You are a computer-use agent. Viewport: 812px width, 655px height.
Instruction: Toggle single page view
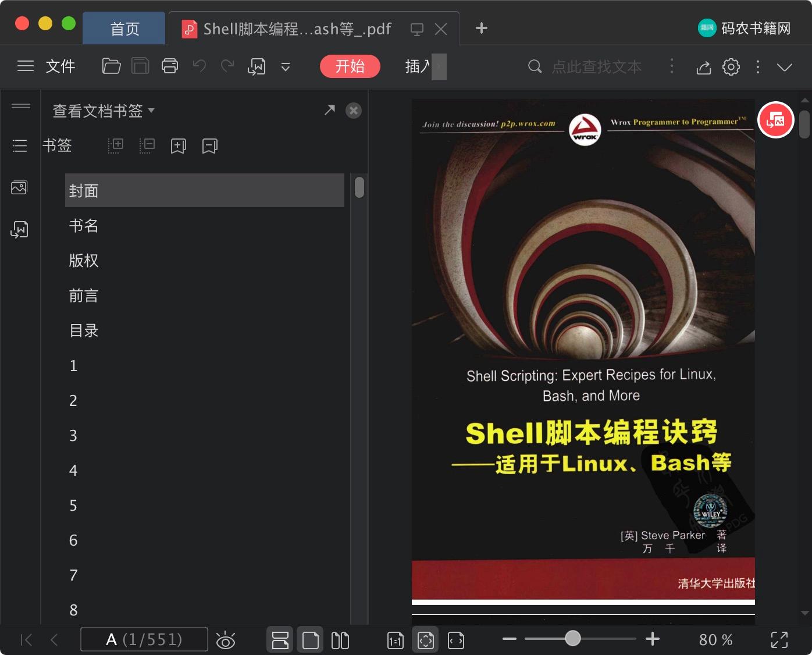click(311, 640)
